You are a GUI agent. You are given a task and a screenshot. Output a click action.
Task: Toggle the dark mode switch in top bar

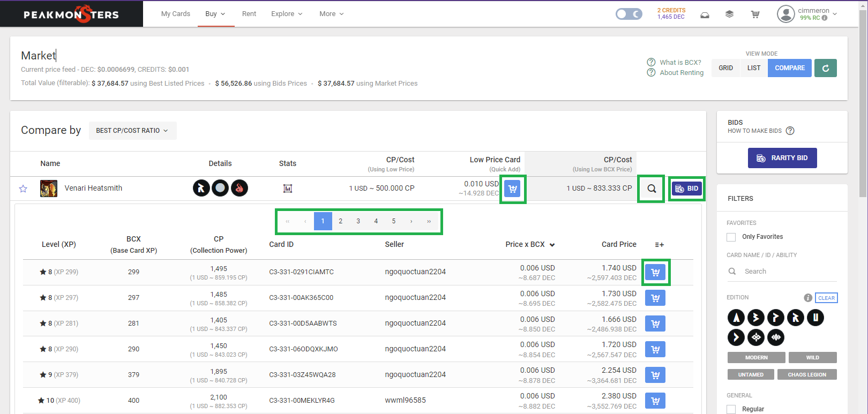coord(629,14)
